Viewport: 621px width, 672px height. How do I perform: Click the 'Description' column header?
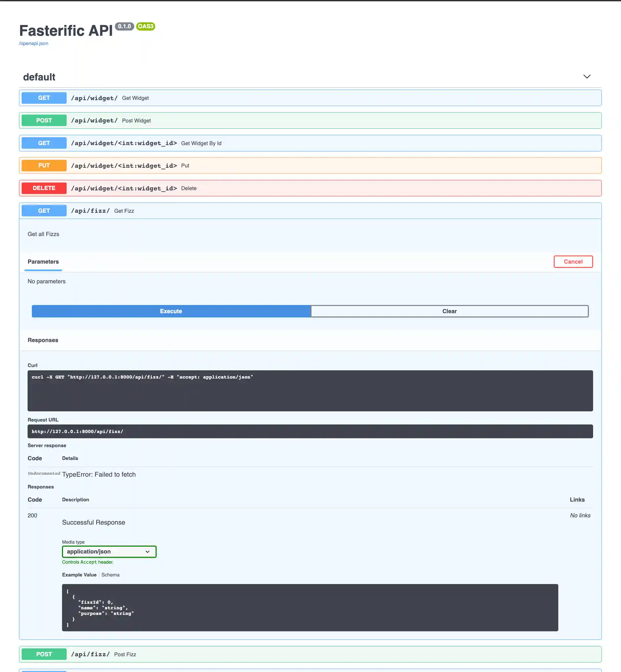click(75, 500)
